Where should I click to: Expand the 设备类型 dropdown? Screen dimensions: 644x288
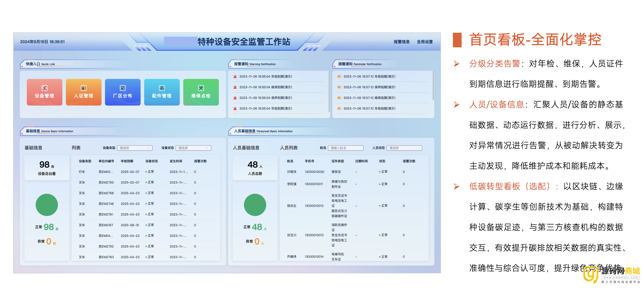[135, 148]
